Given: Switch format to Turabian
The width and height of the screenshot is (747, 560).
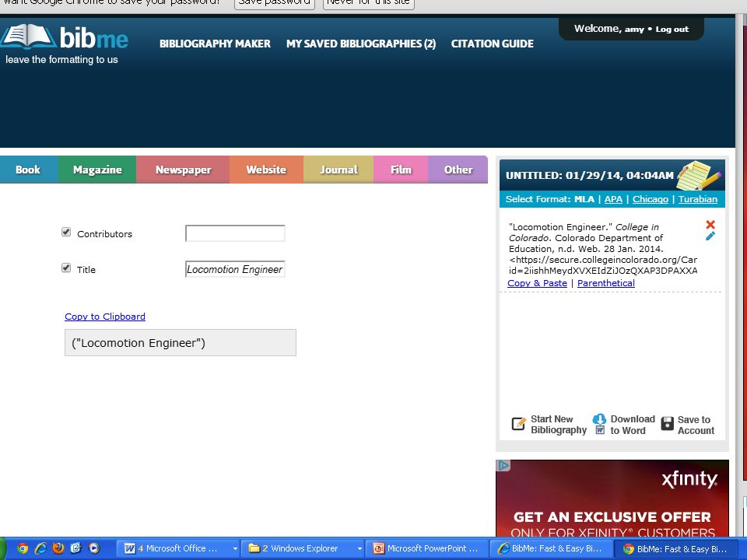Looking at the screenshot, I should pyautogui.click(x=697, y=199).
